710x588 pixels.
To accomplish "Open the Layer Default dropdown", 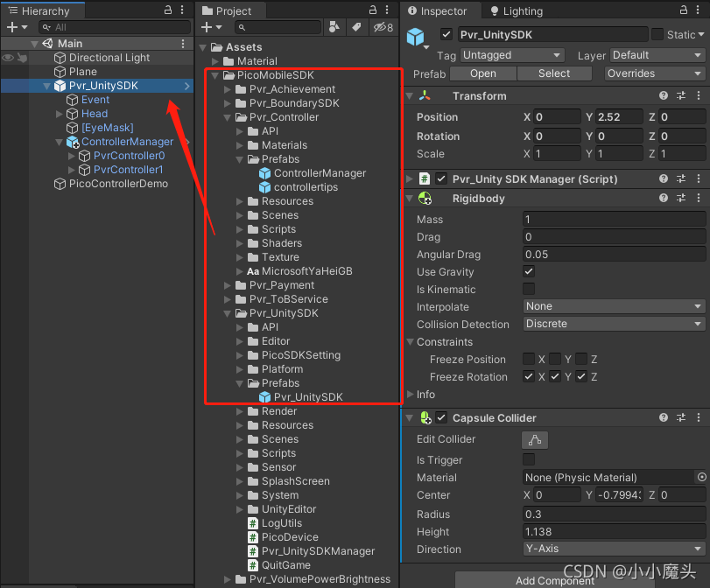I will pos(657,55).
